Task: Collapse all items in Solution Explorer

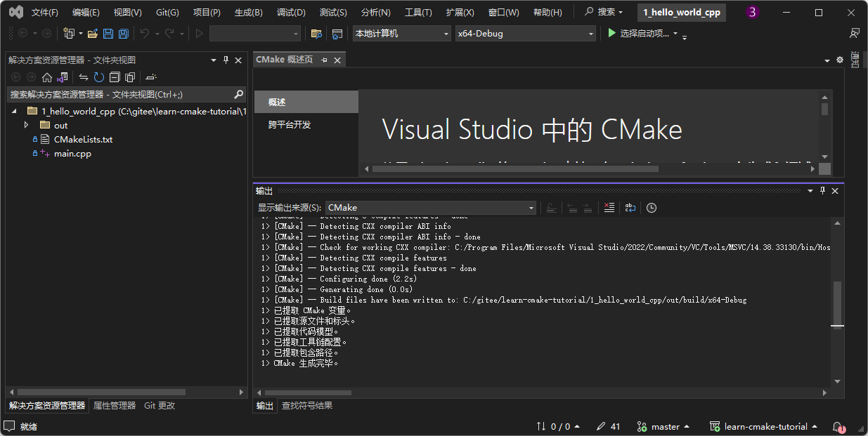Action: point(115,77)
